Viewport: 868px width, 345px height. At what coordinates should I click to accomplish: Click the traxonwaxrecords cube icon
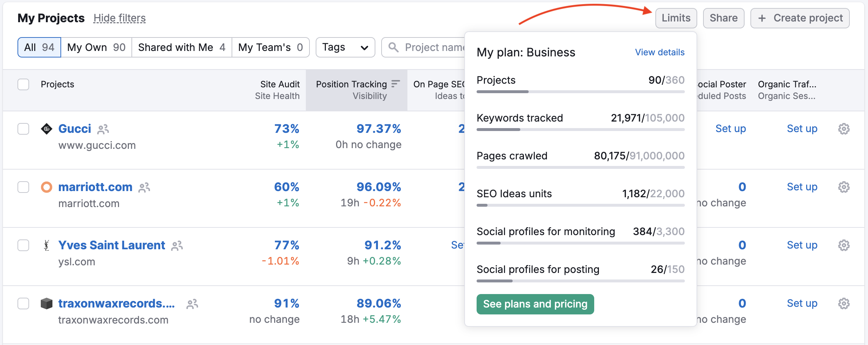[x=47, y=304]
